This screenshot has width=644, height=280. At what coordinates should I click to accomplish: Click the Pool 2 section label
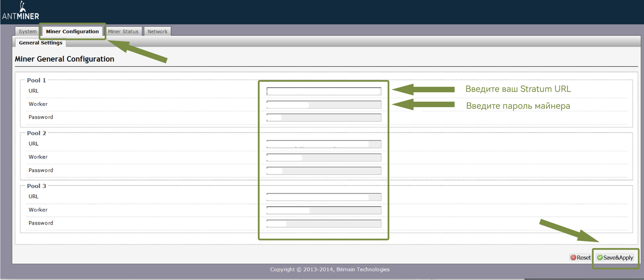(37, 133)
